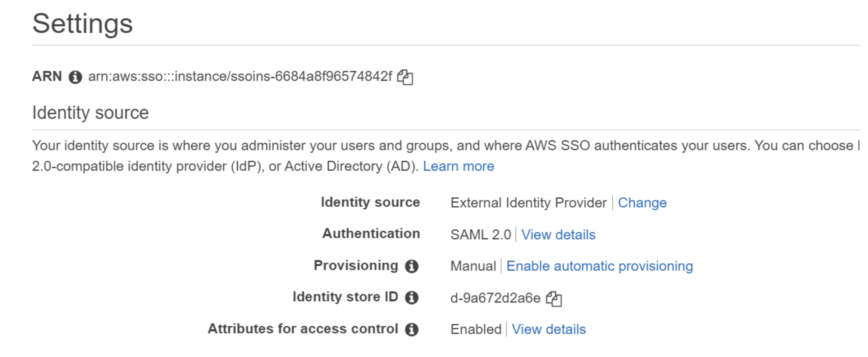Viewport: 868px width, 357px height.
Task: Open Learn more about identity sources
Action: [x=459, y=166]
